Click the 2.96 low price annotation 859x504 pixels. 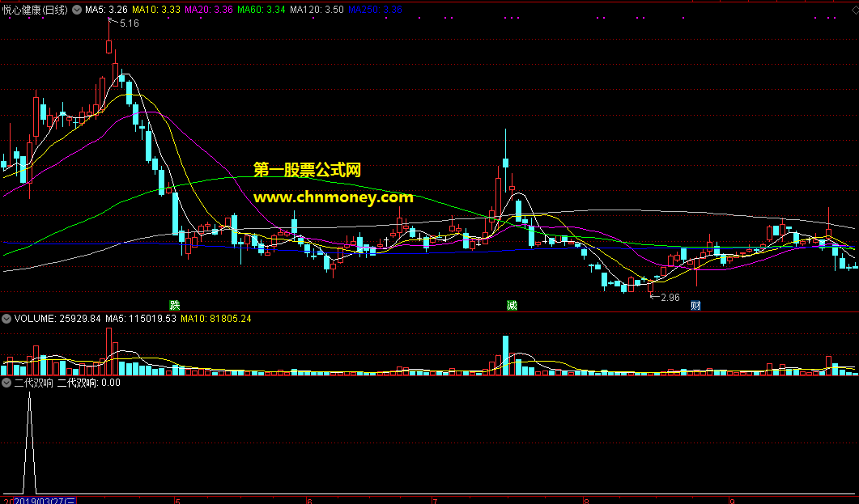(670, 298)
